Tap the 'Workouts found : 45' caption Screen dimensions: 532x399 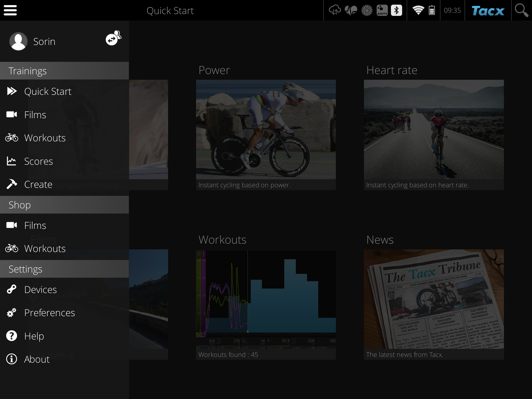(x=228, y=355)
